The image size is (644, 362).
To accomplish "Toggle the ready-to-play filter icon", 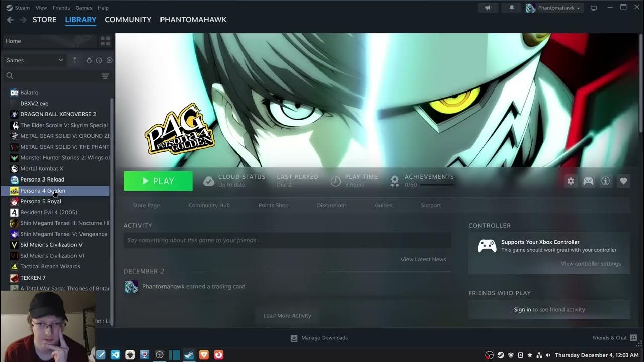I will click(x=109, y=60).
